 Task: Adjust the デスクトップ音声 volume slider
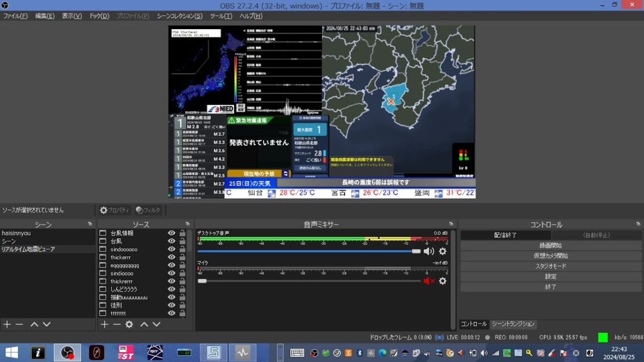[416, 251]
